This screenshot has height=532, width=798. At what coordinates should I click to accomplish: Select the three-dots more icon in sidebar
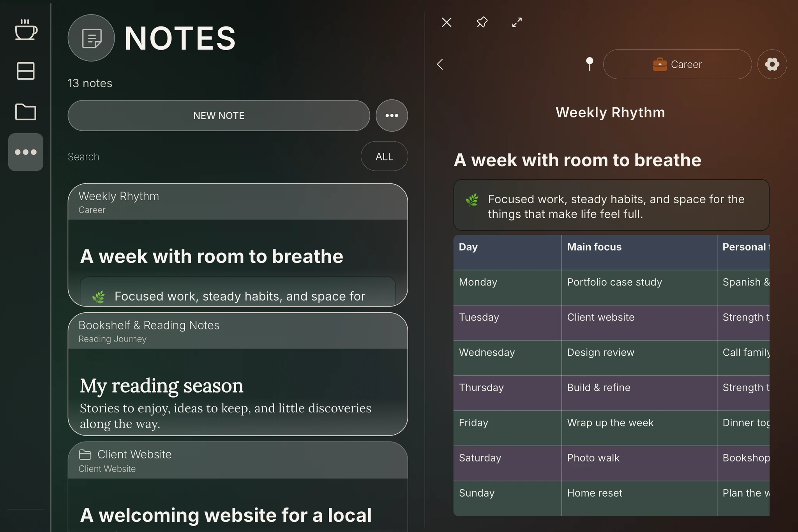pos(26,152)
